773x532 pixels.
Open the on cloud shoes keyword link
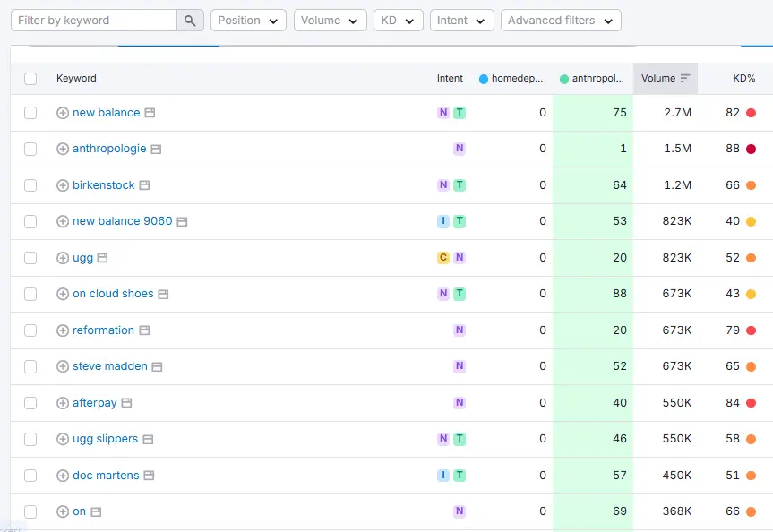coord(113,294)
